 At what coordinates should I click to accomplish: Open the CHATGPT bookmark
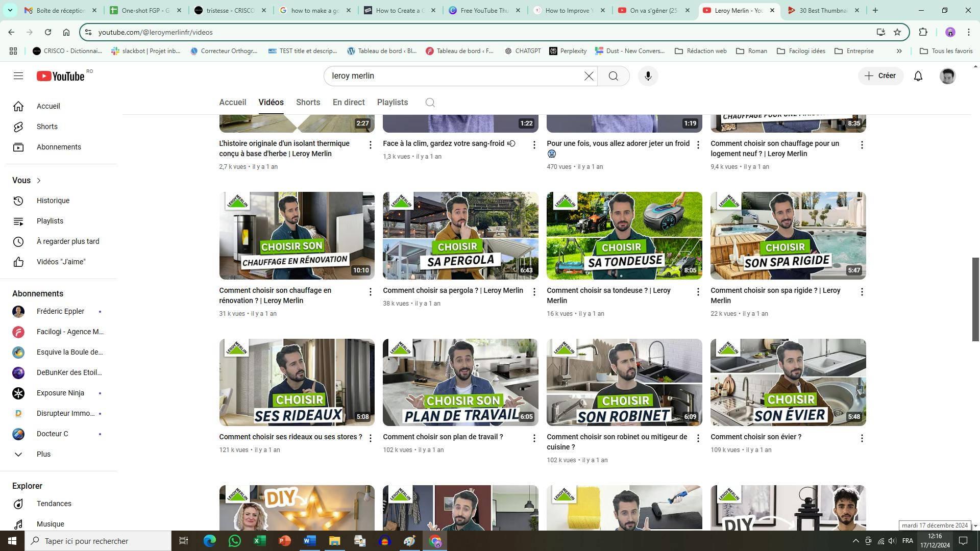(522, 51)
